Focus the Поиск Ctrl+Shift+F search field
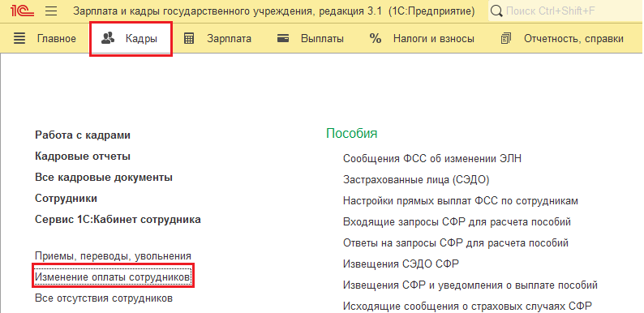Image resolution: width=644 pixels, height=313 pixels. 566,11
